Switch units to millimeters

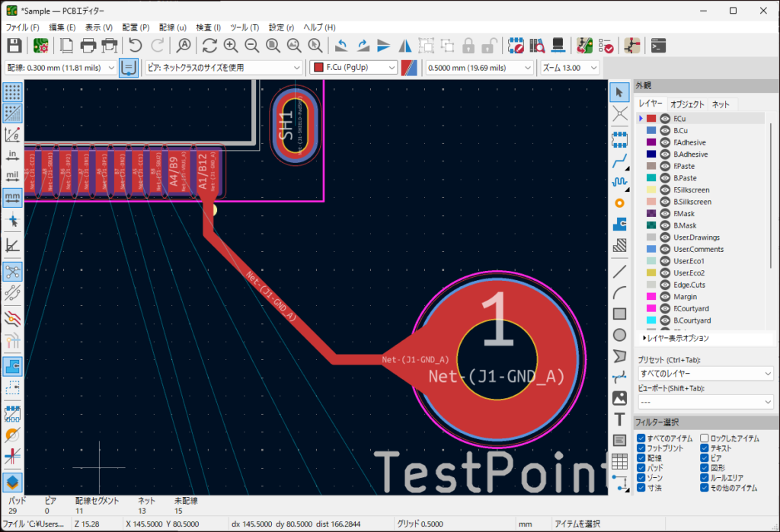point(12,198)
